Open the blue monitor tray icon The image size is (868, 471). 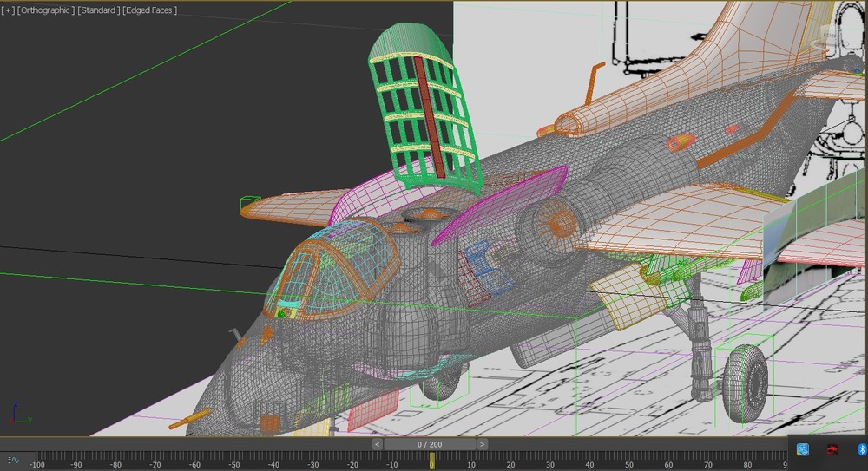tap(802, 449)
